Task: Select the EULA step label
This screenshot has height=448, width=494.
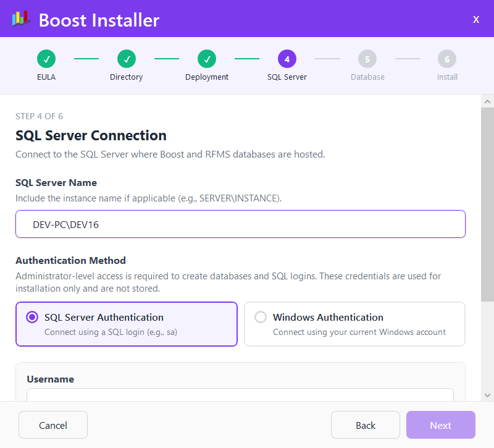Action: 46,77
